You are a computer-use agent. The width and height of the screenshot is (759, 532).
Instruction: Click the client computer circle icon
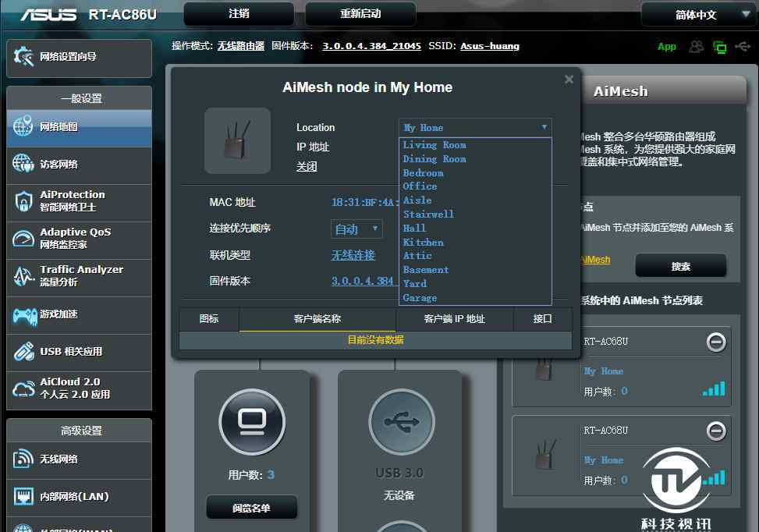(x=252, y=422)
